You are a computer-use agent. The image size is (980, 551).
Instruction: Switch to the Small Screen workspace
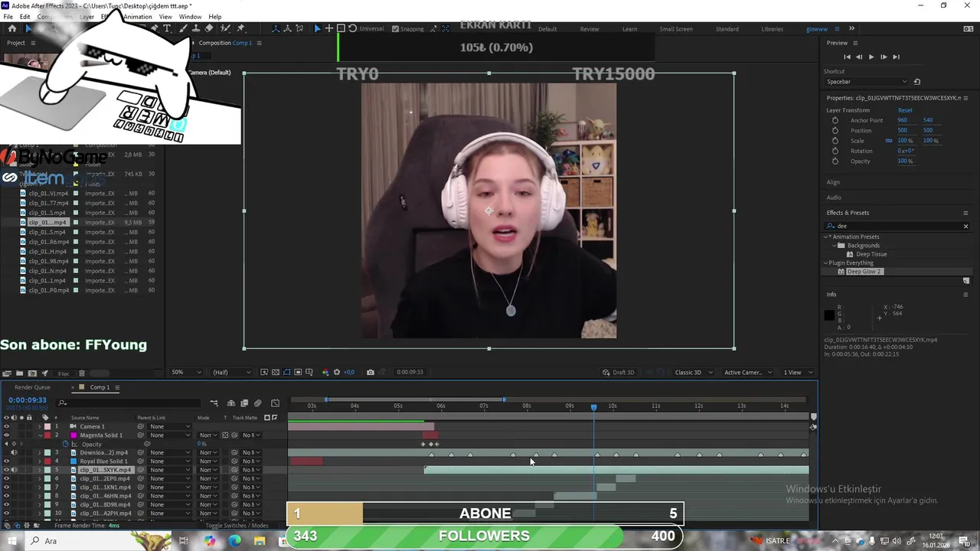[675, 29]
